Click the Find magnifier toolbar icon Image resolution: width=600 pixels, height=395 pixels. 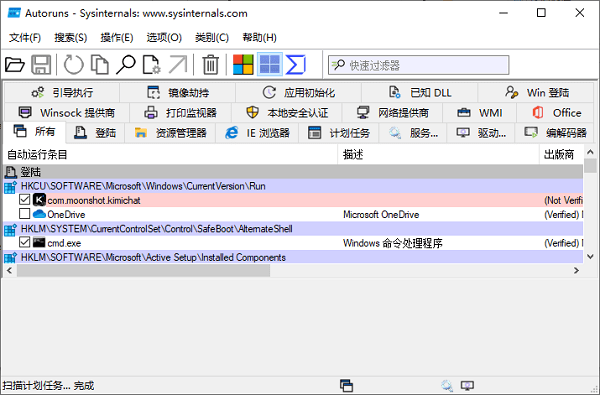tap(126, 64)
